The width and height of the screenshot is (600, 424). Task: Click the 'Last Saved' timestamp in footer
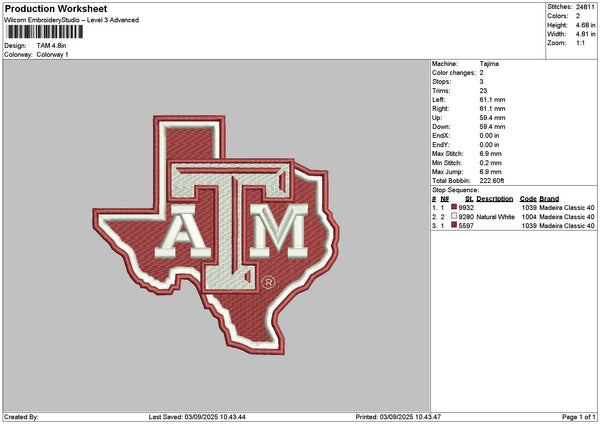coord(197,417)
